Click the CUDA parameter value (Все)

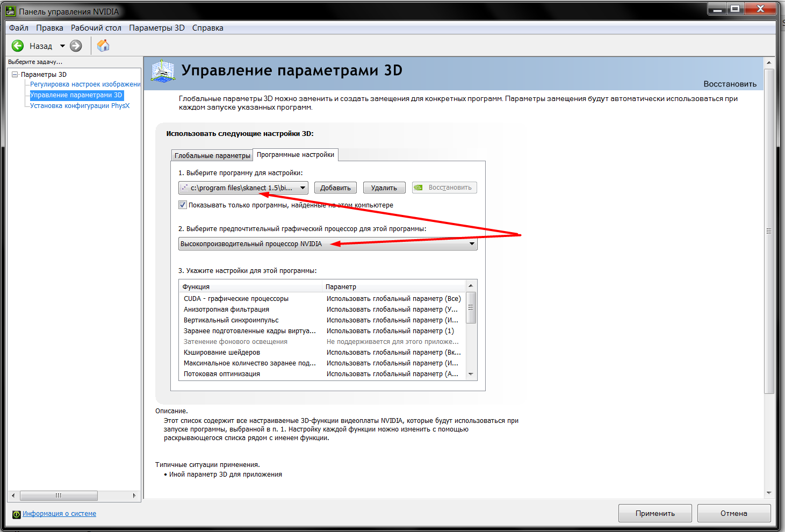tap(394, 299)
